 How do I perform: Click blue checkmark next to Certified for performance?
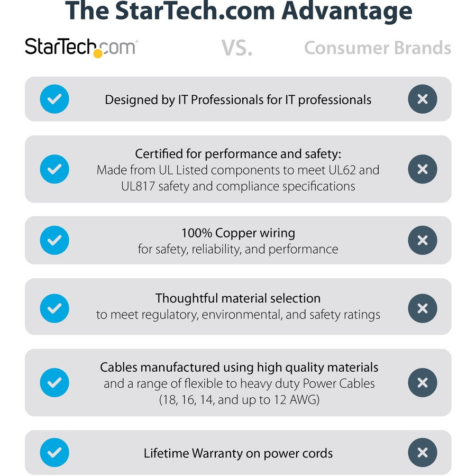pos(54,169)
